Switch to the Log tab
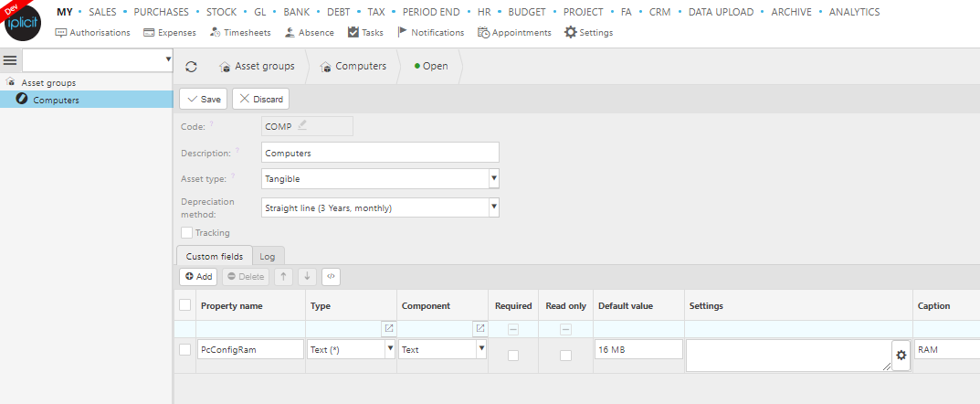This screenshot has width=980, height=404. 268,257
